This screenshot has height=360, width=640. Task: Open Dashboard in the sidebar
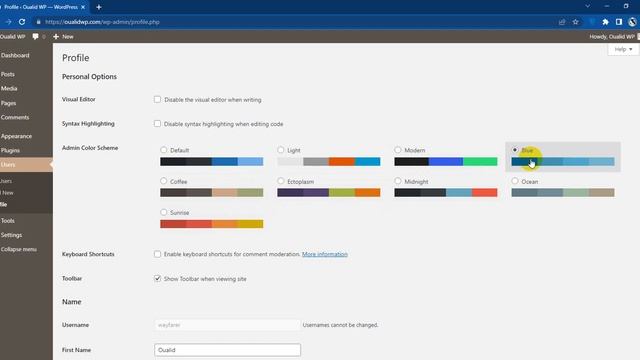click(15, 55)
